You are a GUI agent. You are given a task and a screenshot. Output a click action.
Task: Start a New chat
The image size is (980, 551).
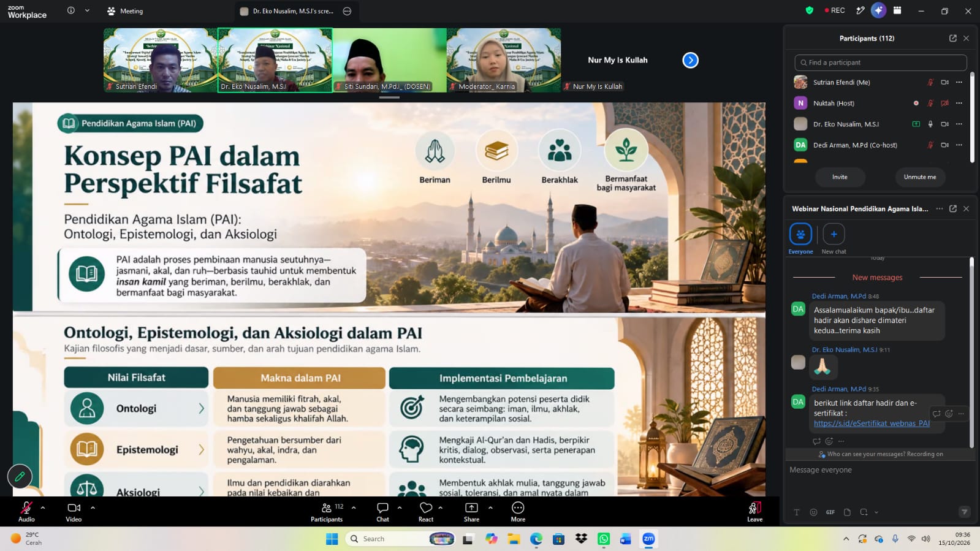coord(834,238)
